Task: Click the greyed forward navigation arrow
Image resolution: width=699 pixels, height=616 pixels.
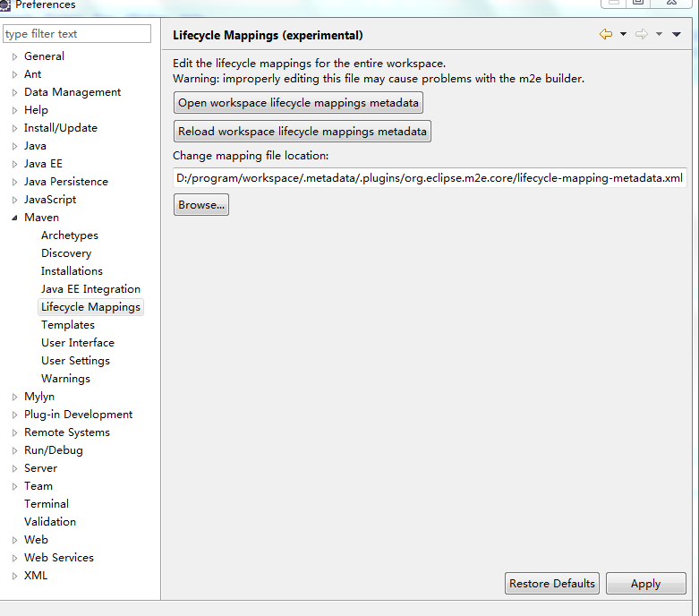Action: point(642,34)
